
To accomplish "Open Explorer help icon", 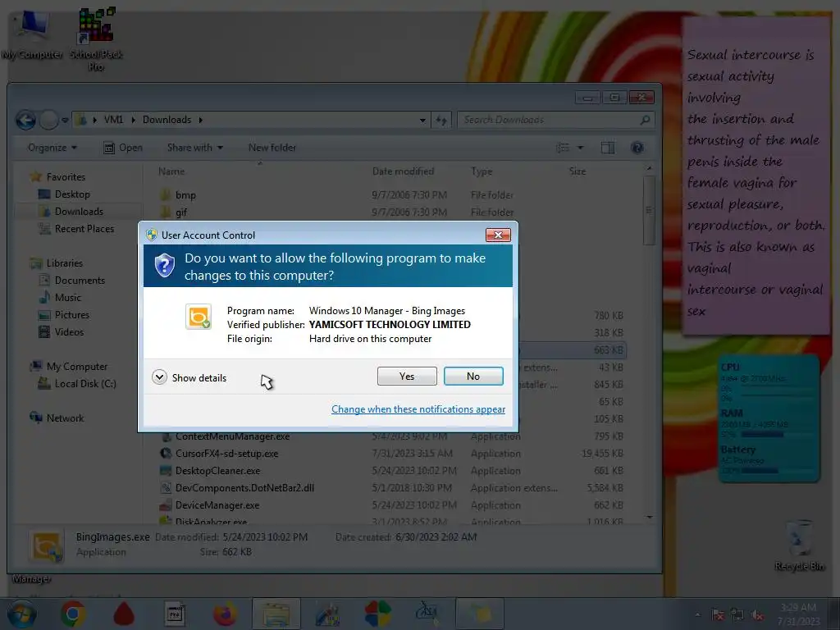I will (637, 148).
